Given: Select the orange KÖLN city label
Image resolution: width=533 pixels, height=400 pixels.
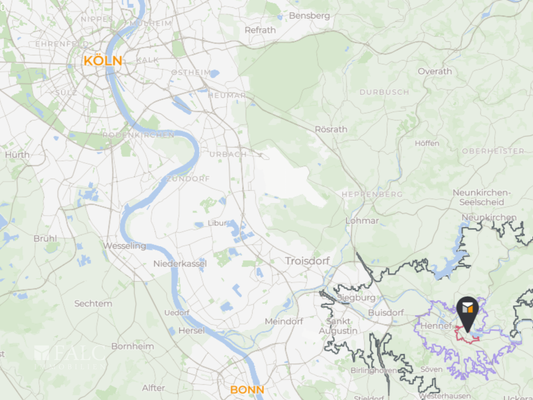Looking at the screenshot, I should pyautogui.click(x=103, y=61).
